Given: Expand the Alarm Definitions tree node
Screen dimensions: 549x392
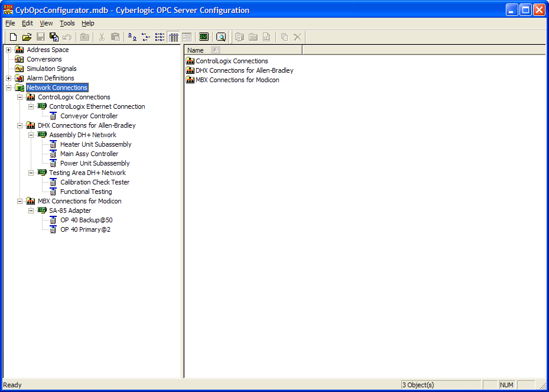Looking at the screenshot, I should click(8, 78).
